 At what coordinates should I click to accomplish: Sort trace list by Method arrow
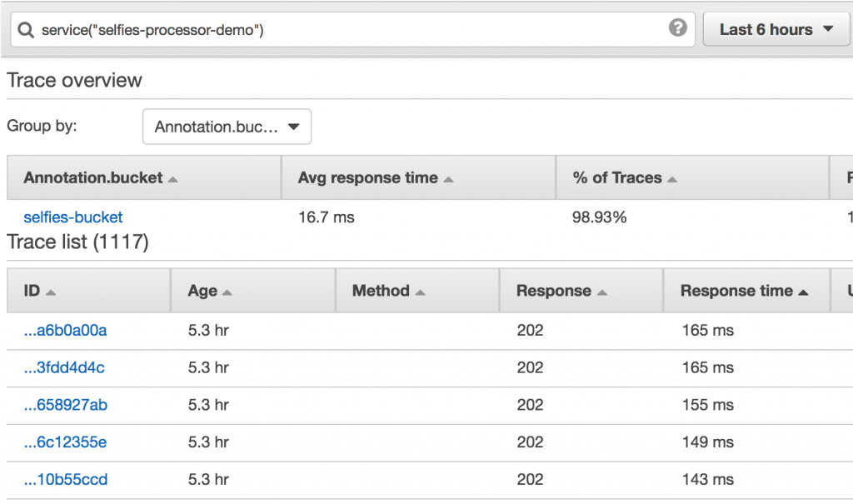420,293
